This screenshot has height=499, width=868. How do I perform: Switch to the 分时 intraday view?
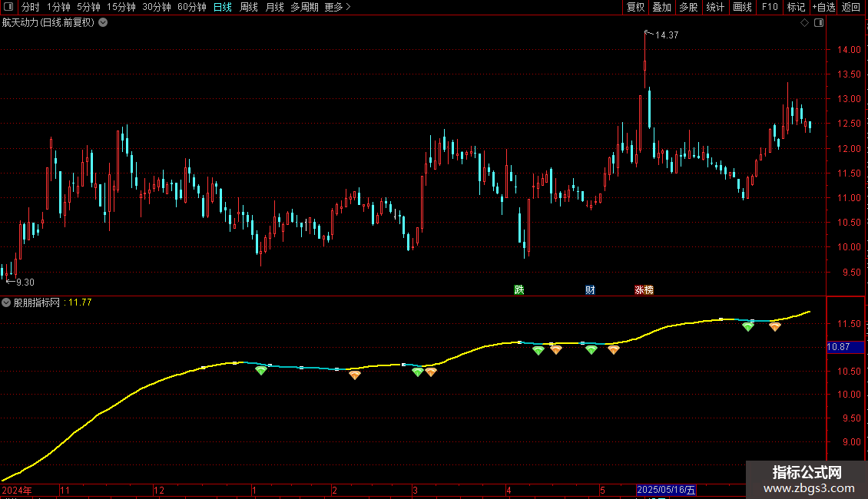click(x=31, y=7)
